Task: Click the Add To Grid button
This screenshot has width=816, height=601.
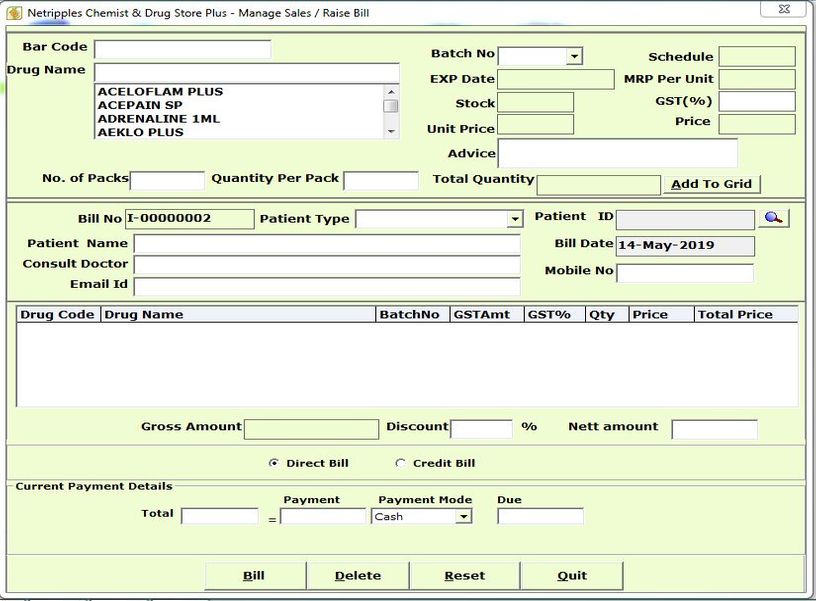Action: click(x=711, y=184)
